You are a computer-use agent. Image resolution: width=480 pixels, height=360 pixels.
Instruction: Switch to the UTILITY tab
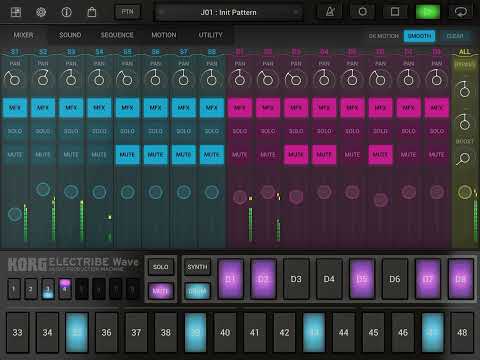click(210, 35)
